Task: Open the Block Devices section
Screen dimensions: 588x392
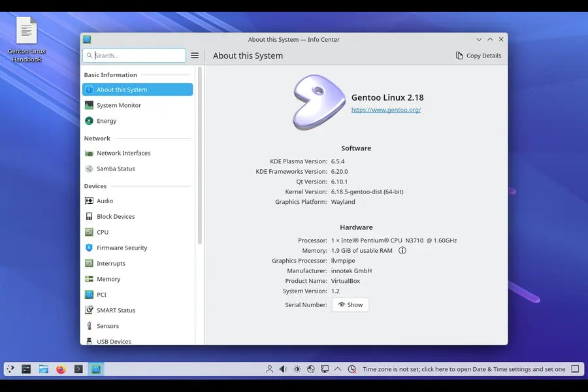Action: [x=116, y=216]
